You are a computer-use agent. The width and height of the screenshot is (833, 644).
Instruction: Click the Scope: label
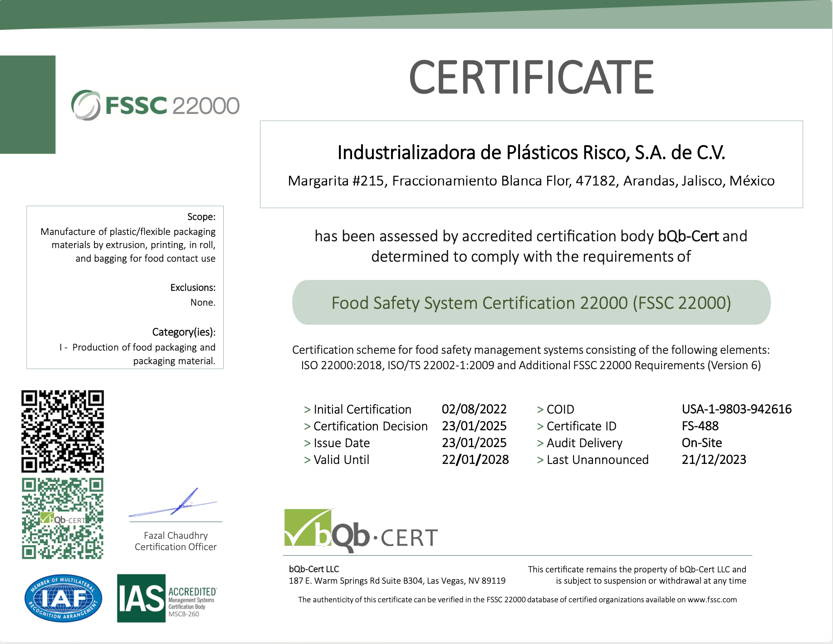tap(201, 217)
